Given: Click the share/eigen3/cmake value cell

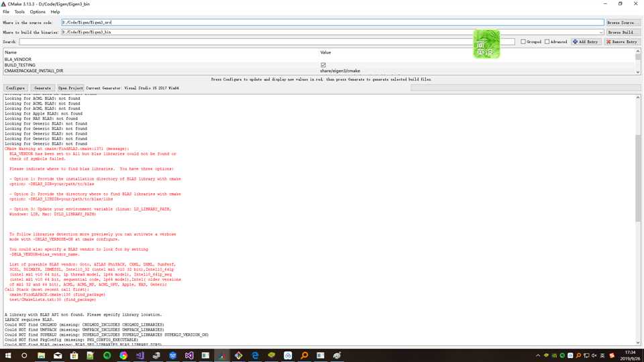Looking at the screenshot, I should 340,71.
